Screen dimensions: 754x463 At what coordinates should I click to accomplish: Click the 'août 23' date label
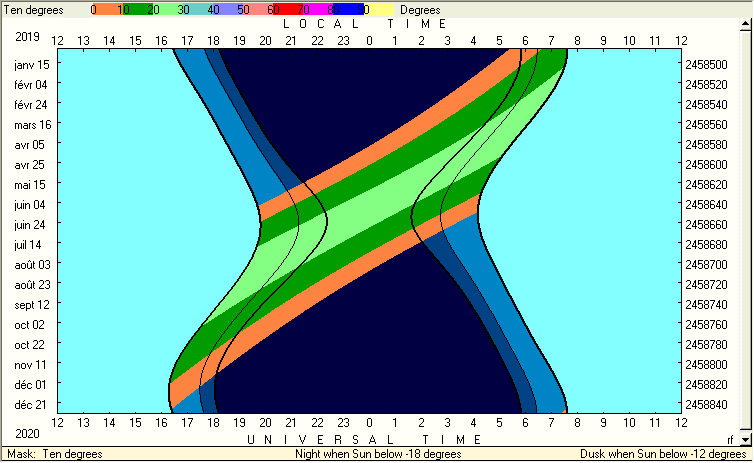[32, 285]
